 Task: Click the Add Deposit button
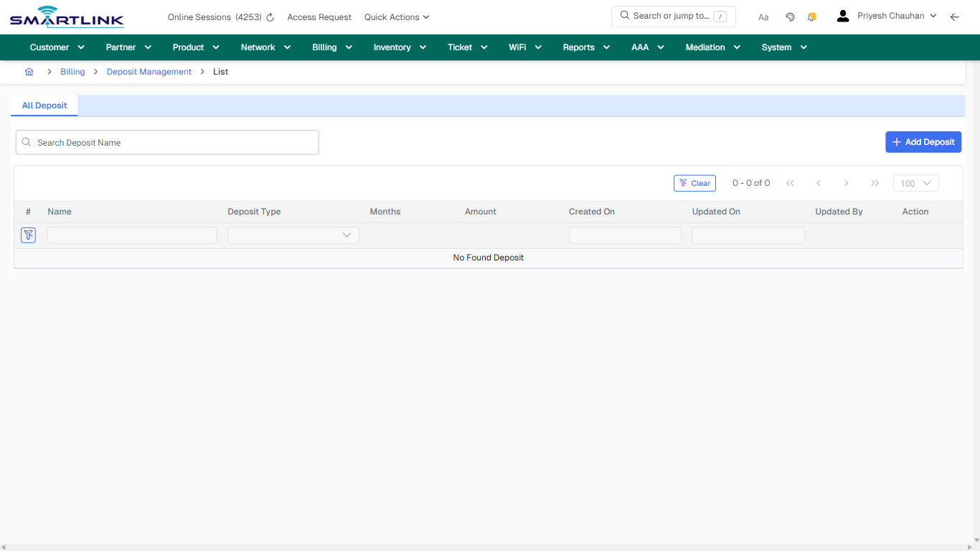(923, 142)
